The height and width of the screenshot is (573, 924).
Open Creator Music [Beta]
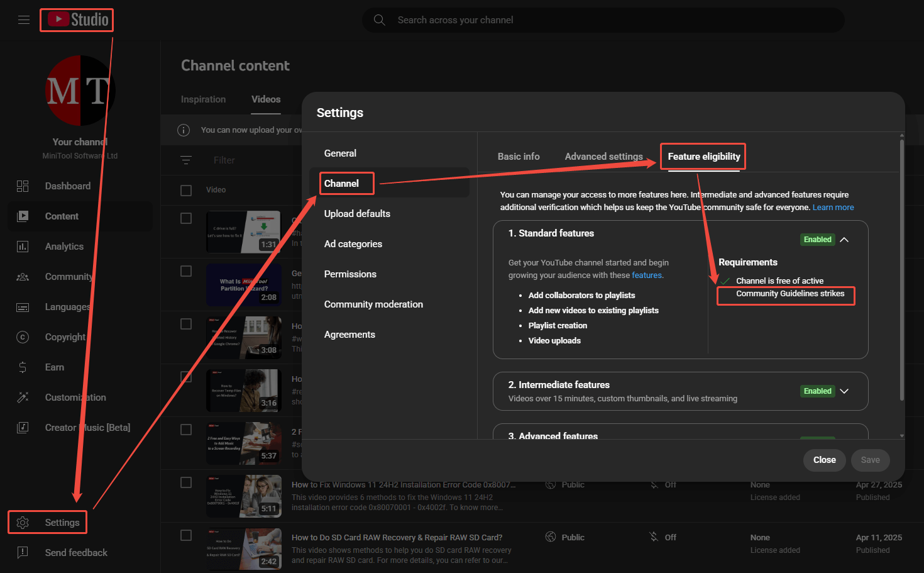tap(87, 427)
